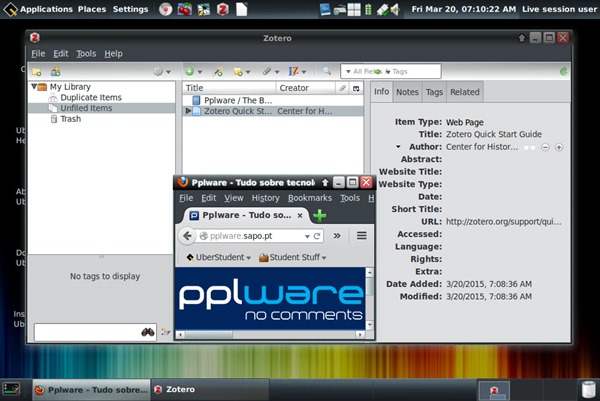Viewport: 600px width, 401px height.
Task: Click the Zotero Locate icon
Action: click(293, 72)
